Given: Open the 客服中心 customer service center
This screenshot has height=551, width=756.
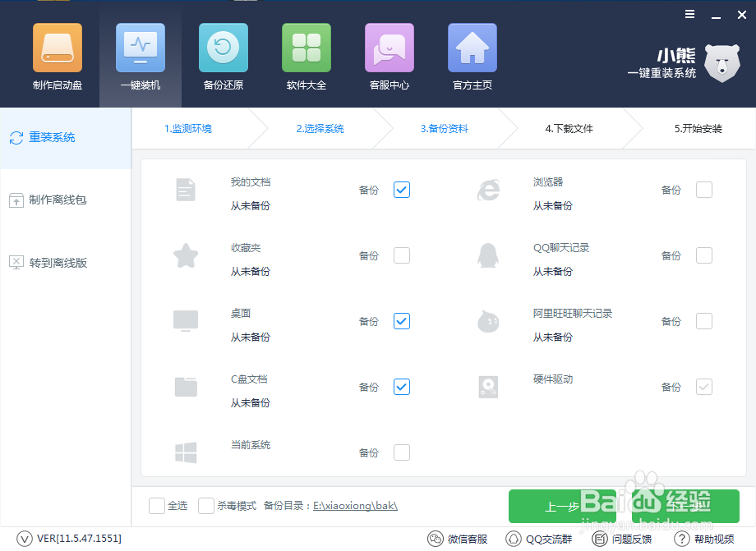Looking at the screenshot, I should 389,57.
